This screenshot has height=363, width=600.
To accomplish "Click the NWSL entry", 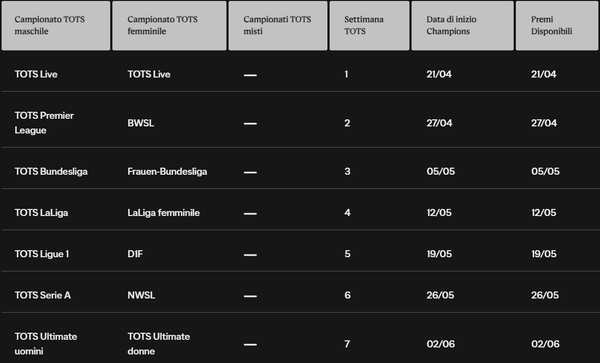I will click(141, 295).
